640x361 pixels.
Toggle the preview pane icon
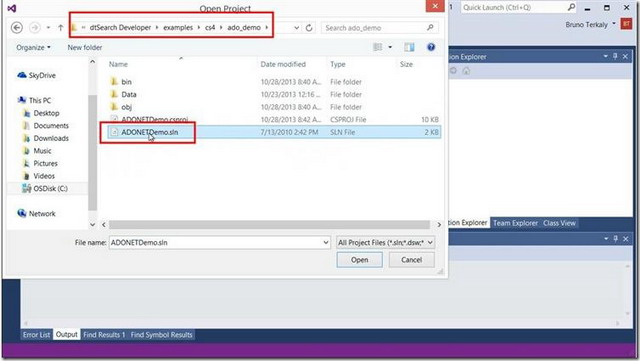click(409, 47)
